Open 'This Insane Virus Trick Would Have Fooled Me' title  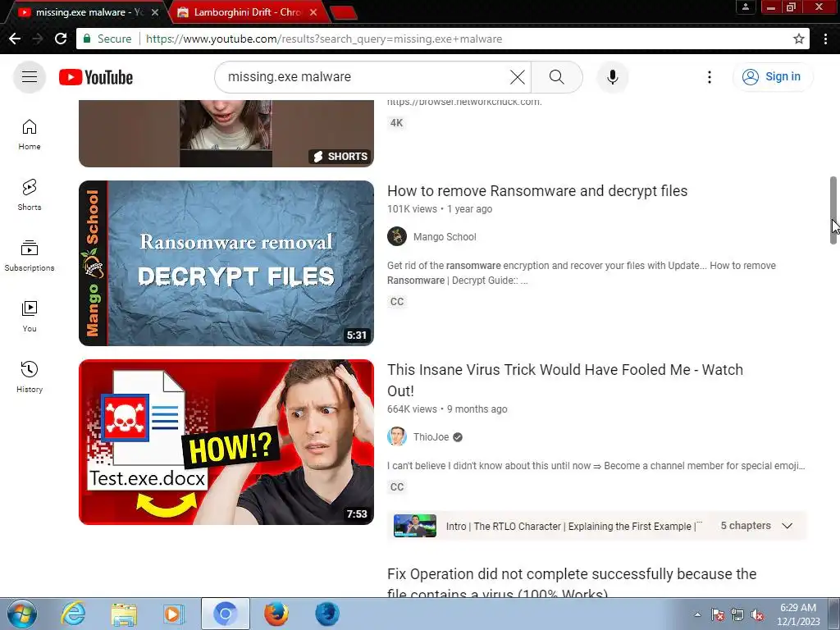click(565, 380)
